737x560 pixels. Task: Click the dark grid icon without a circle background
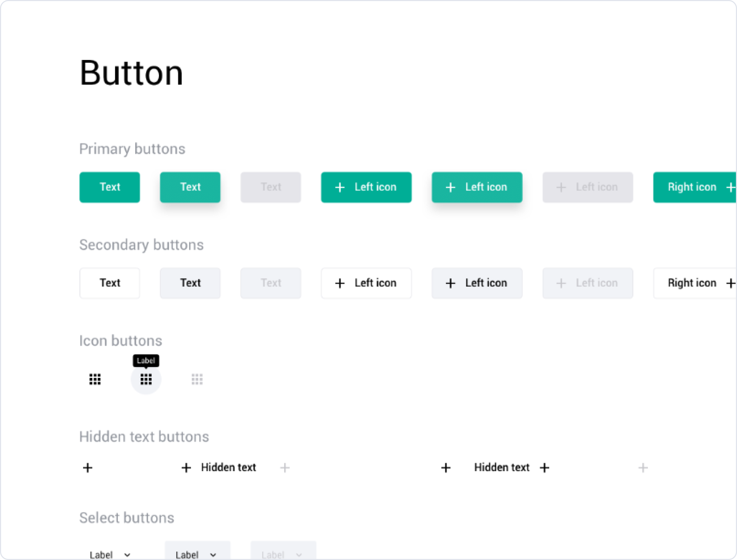pos(95,379)
